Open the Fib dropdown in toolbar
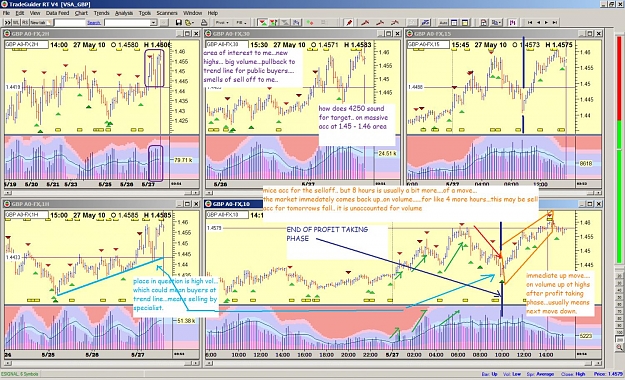 [x=242, y=23]
